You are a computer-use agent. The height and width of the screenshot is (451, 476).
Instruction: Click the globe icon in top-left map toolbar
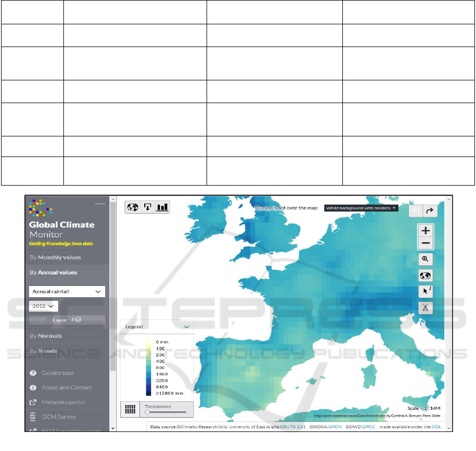133,207
